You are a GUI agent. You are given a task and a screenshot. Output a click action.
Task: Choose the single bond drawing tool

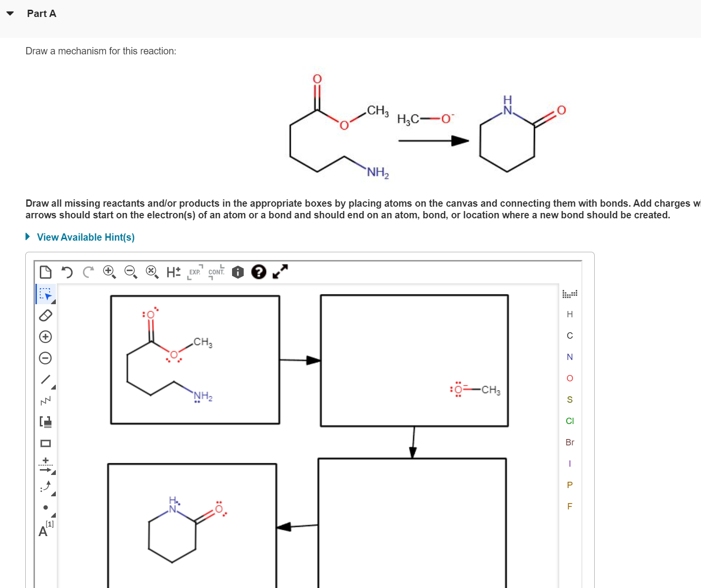pos(45,378)
